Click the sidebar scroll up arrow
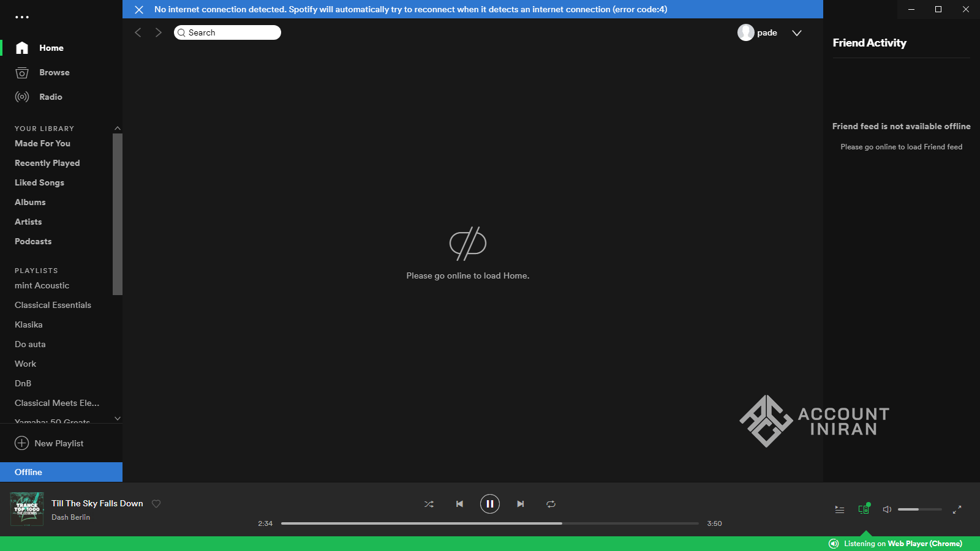The height and width of the screenshot is (551, 980). click(x=118, y=128)
